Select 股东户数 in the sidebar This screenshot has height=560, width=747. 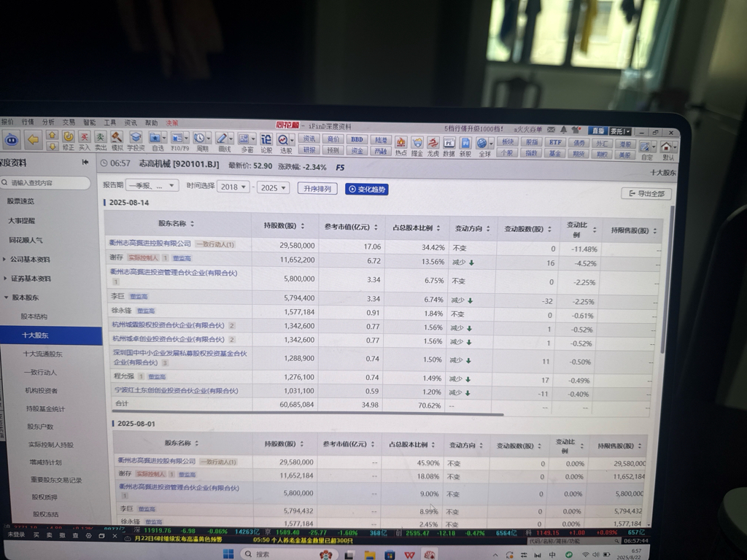[x=41, y=427]
